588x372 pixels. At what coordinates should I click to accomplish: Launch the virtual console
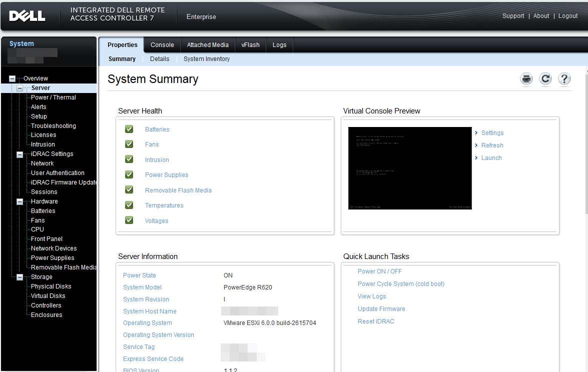491,158
